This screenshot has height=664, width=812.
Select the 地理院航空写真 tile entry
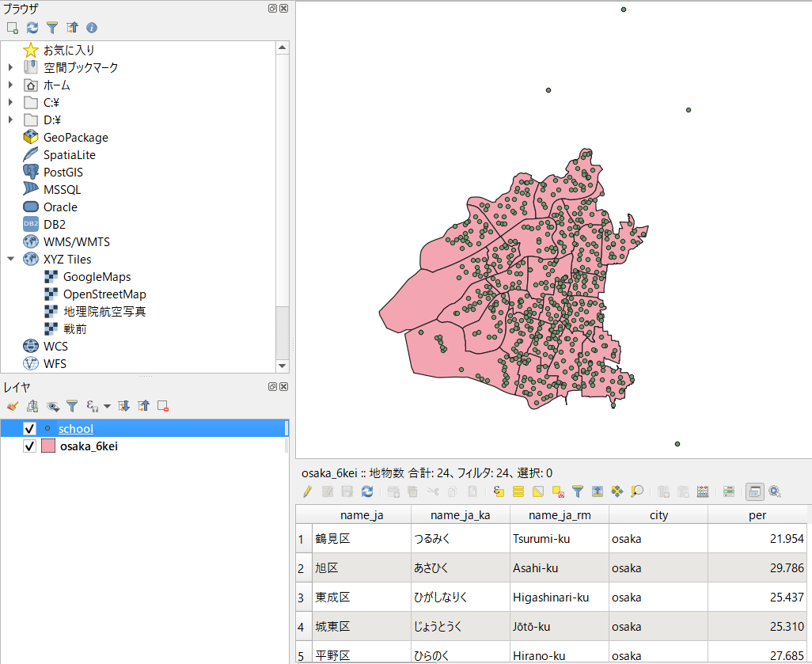(104, 311)
